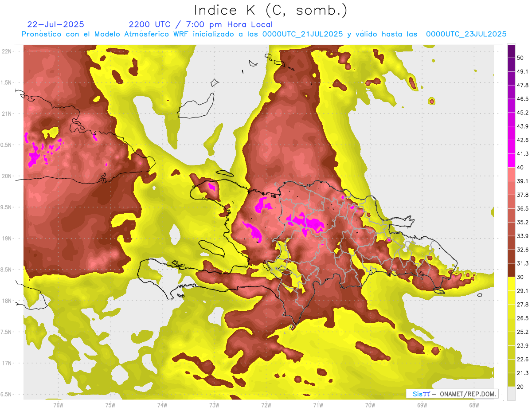
Task: Click the colorbar value "33.9"
Action: (523, 236)
